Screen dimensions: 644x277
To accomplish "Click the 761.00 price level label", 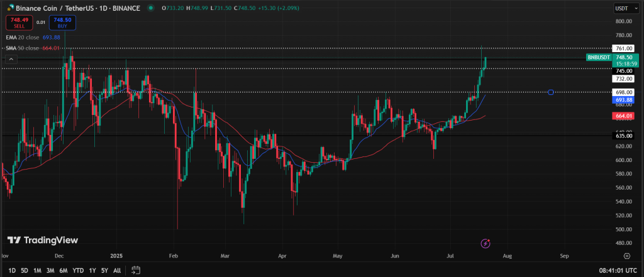I will pos(623,48).
